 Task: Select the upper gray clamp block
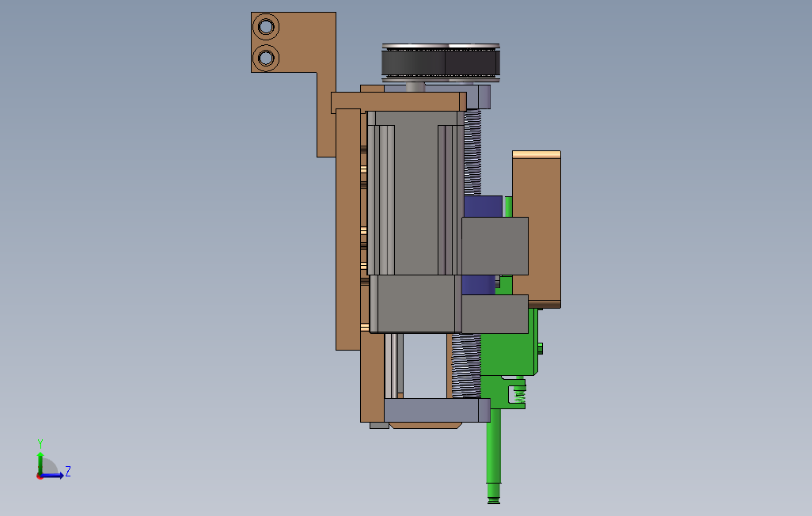pyautogui.click(x=495, y=246)
